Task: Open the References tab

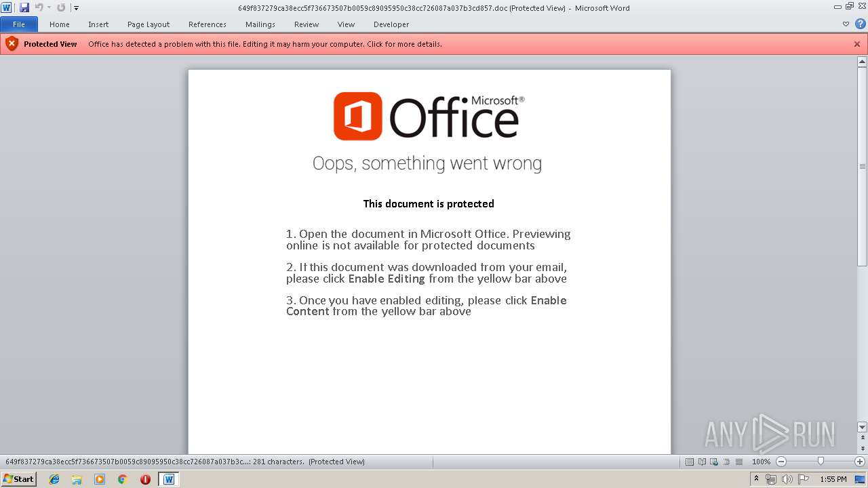Action: [208, 24]
